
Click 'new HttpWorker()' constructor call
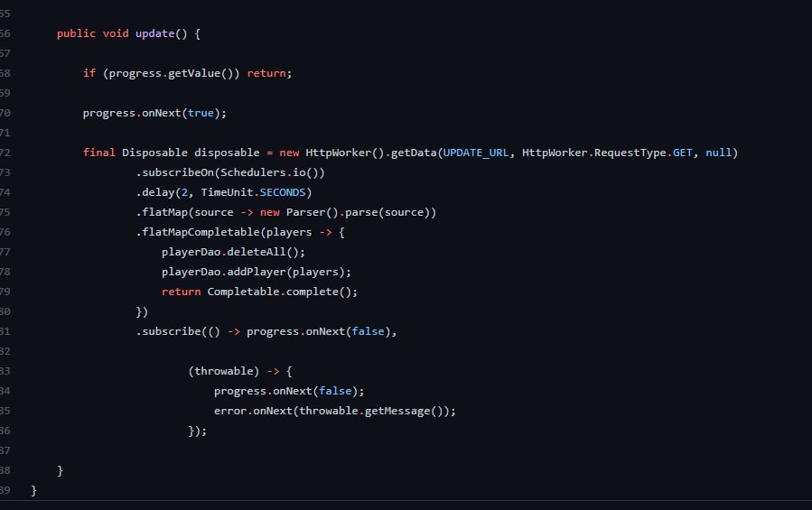point(331,153)
